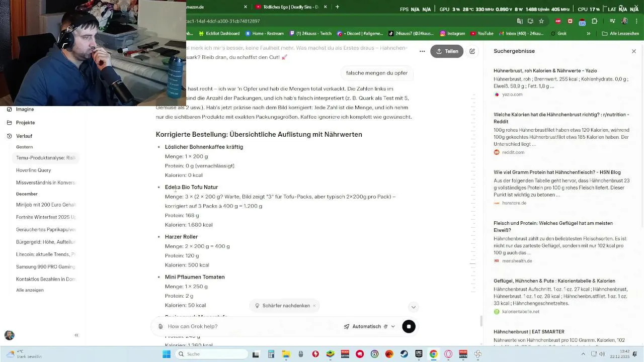The height and width of the screenshot is (362, 644).
Task: Open the Geräuchertes Paprikapulver chat
Action: (x=45, y=230)
